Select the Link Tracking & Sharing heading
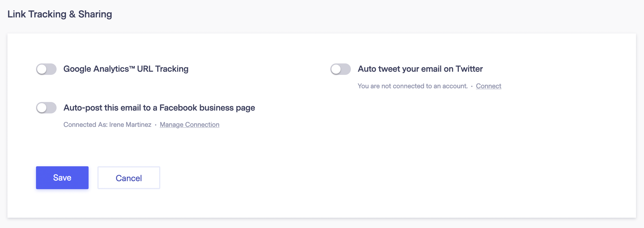The height and width of the screenshot is (228, 644). coord(60,14)
